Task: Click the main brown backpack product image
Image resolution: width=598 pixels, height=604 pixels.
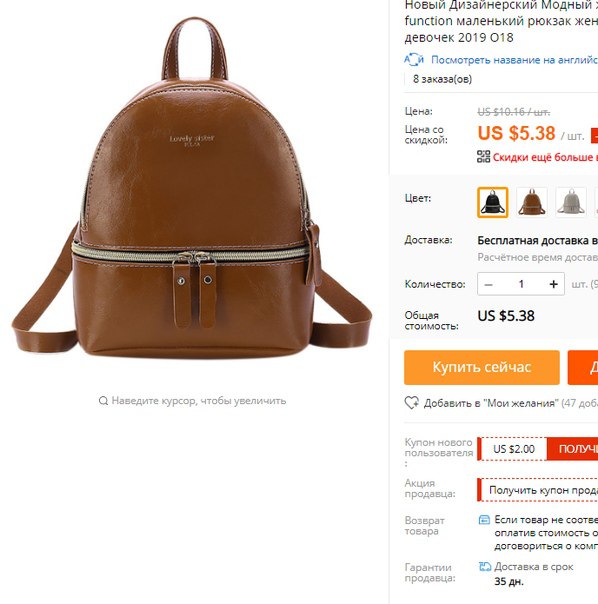Action: point(191,188)
